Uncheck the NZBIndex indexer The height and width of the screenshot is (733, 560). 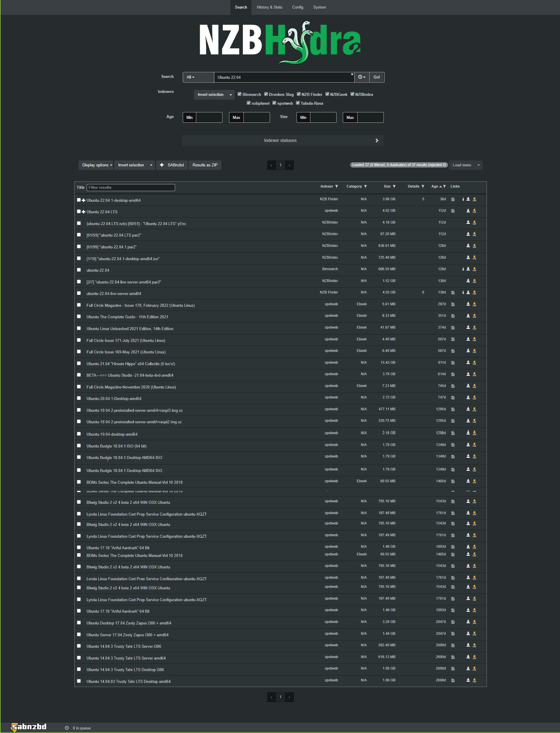pyautogui.click(x=352, y=94)
